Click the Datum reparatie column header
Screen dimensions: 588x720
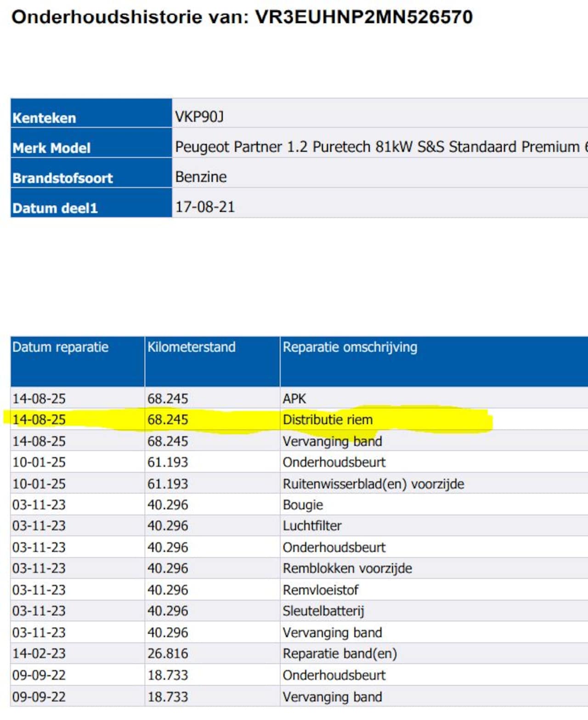coord(60,347)
